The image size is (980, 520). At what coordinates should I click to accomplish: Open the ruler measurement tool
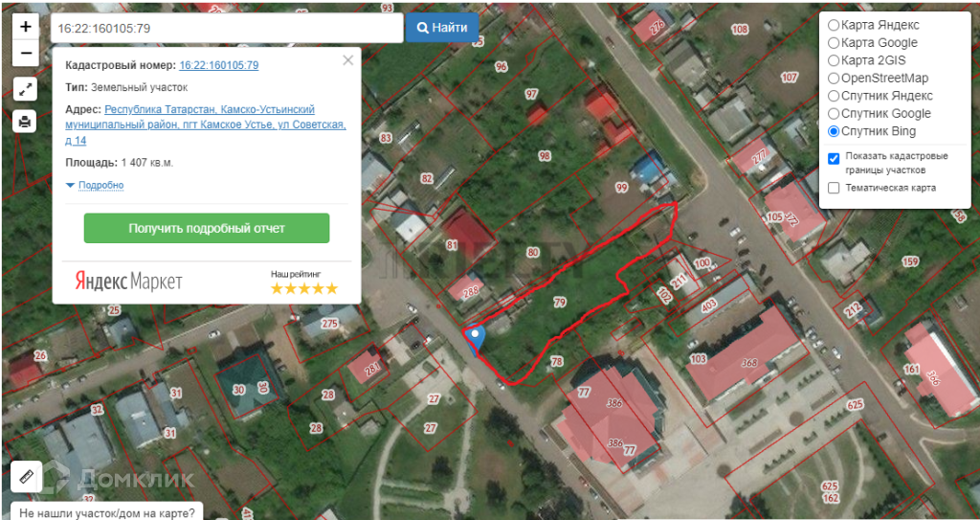point(26,477)
